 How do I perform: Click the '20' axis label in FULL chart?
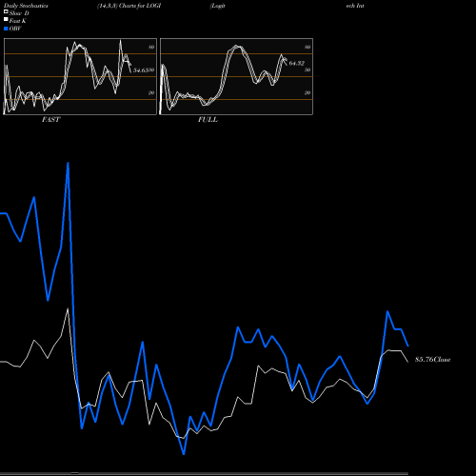tap(307, 93)
